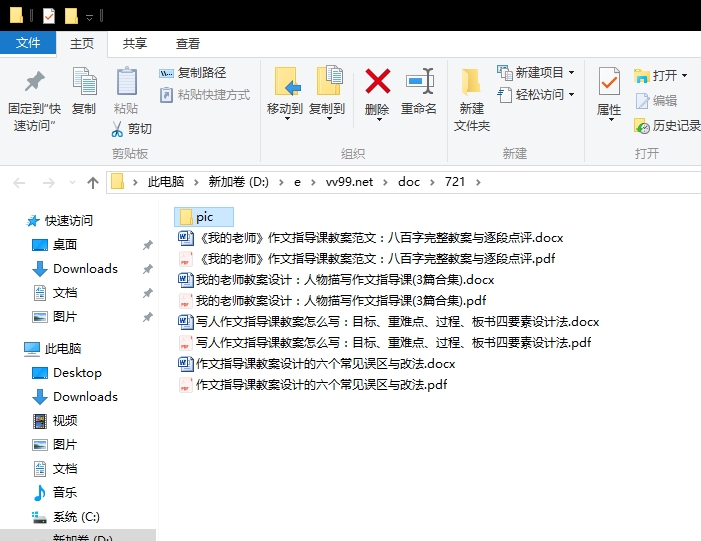This screenshot has width=701, height=541.
Task: Select the pic folder
Action: pyautogui.click(x=204, y=217)
